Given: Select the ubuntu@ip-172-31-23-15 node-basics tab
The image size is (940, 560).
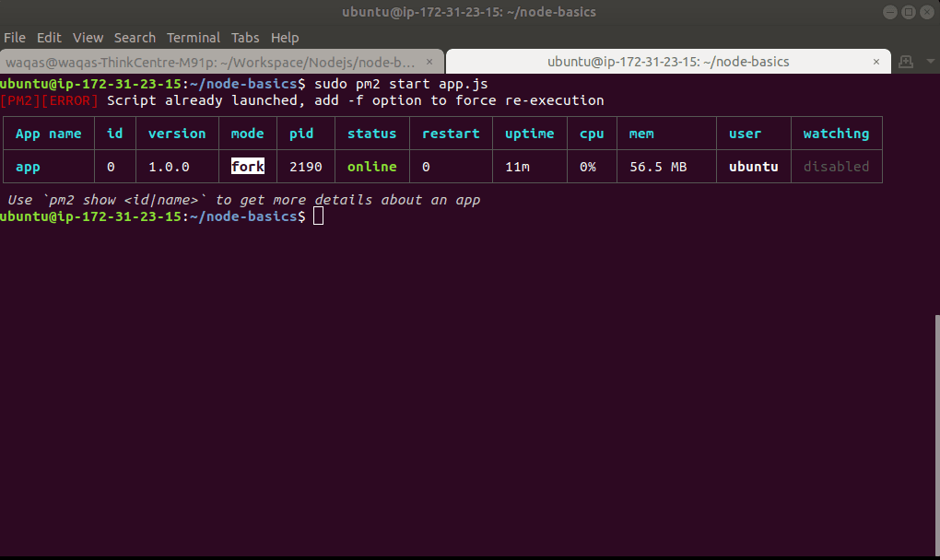Looking at the screenshot, I should [667, 63].
